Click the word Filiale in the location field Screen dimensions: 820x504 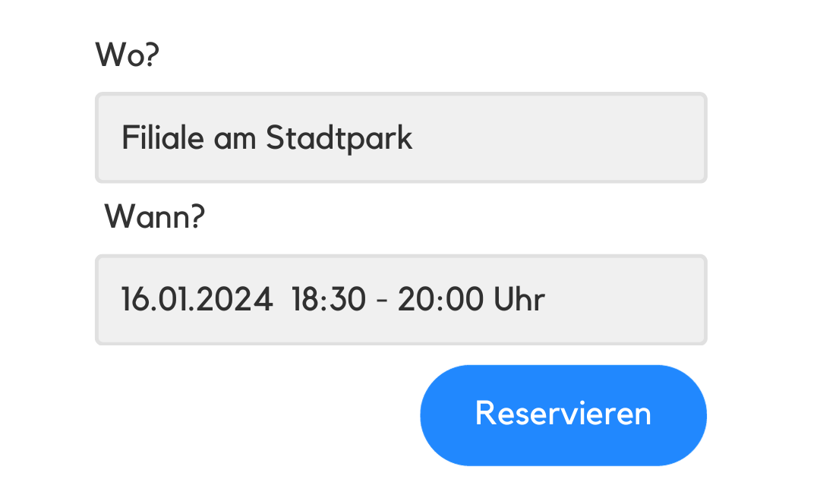coord(162,137)
